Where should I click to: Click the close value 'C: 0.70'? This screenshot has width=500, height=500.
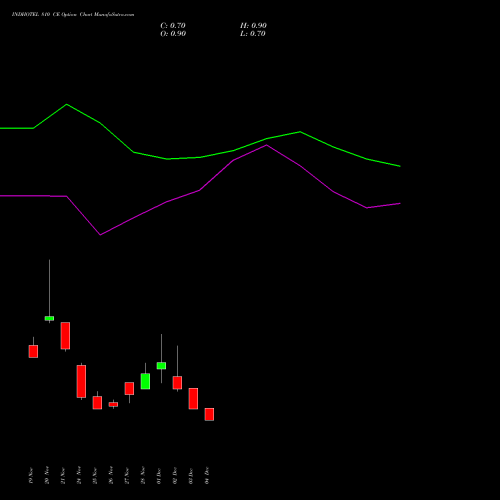point(173,26)
